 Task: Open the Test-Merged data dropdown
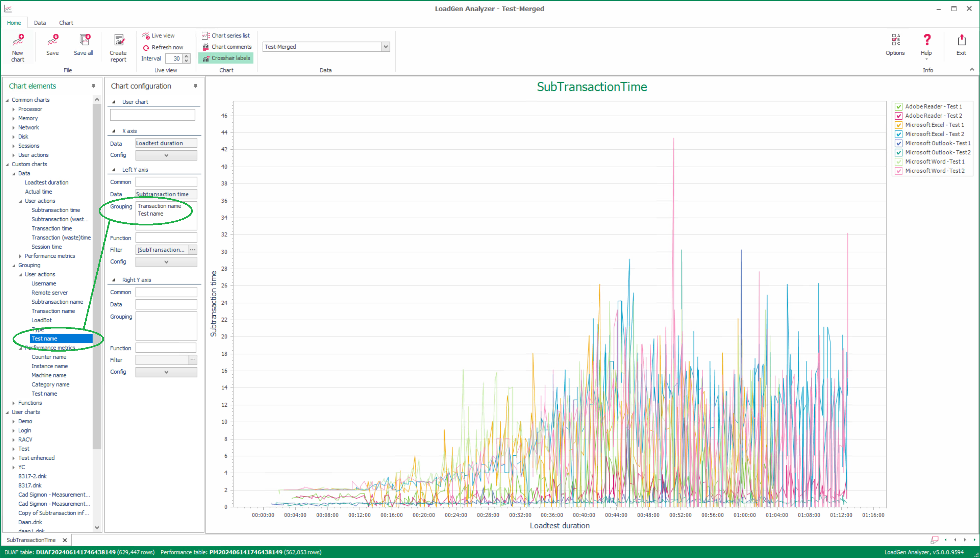(x=386, y=47)
